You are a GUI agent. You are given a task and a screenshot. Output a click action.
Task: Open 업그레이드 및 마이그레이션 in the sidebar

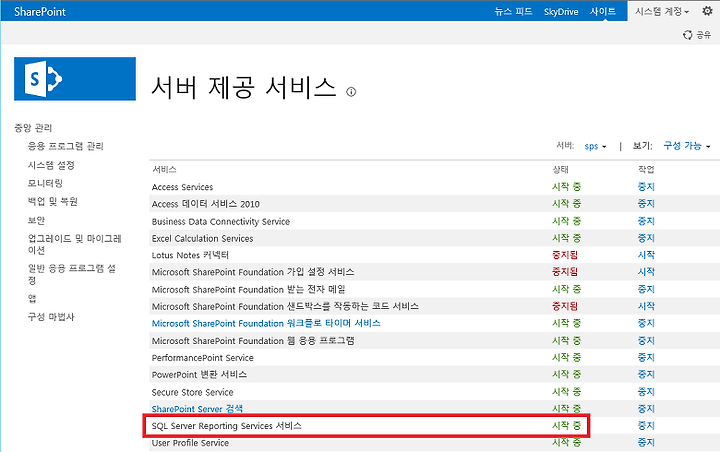click(74, 244)
